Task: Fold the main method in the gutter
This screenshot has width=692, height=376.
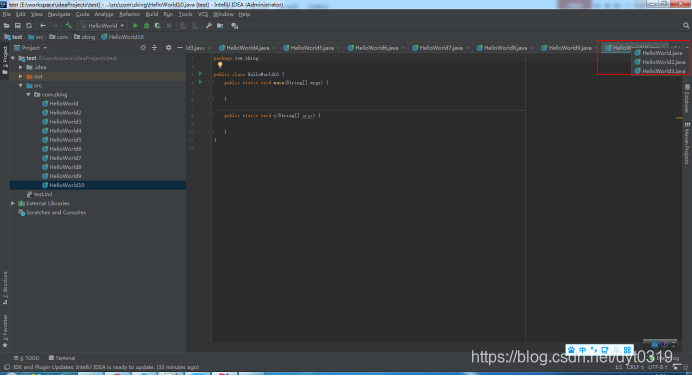Action: pyautogui.click(x=211, y=83)
